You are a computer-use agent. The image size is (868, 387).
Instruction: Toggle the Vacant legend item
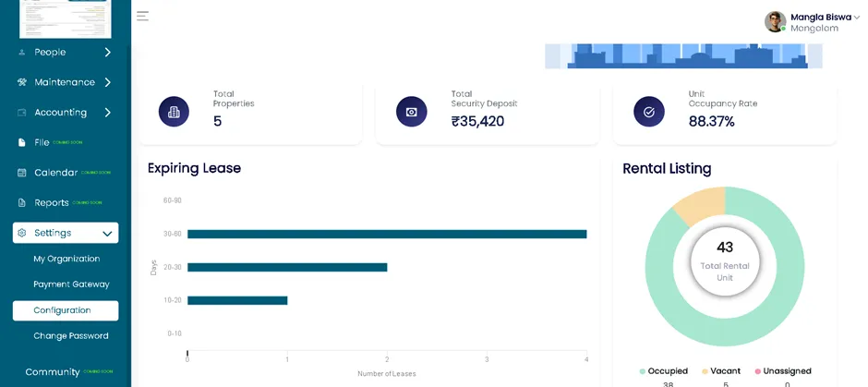[721, 371]
